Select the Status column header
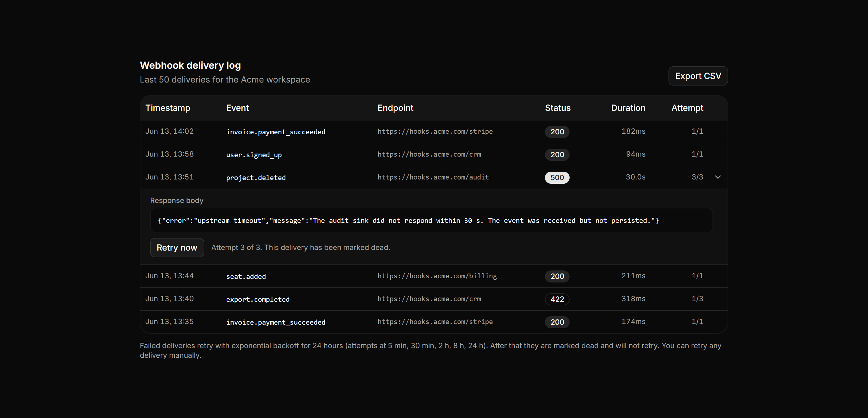 click(x=558, y=108)
